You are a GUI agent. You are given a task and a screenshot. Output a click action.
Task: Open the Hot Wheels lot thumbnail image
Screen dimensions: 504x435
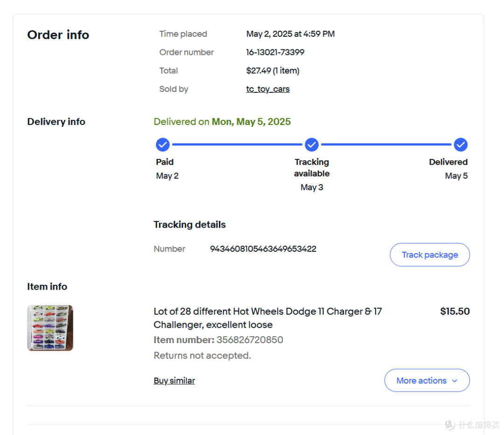pos(50,328)
